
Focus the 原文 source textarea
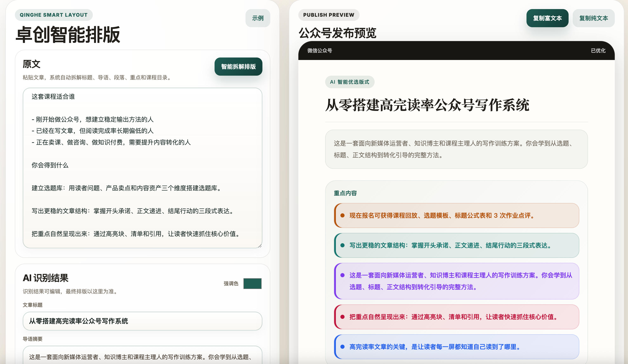coord(142,168)
